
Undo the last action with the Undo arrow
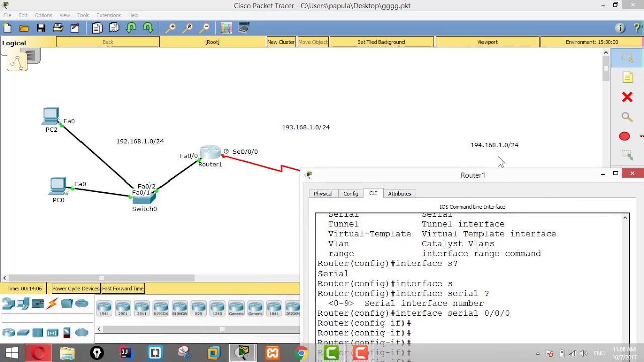pyautogui.click(x=131, y=28)
